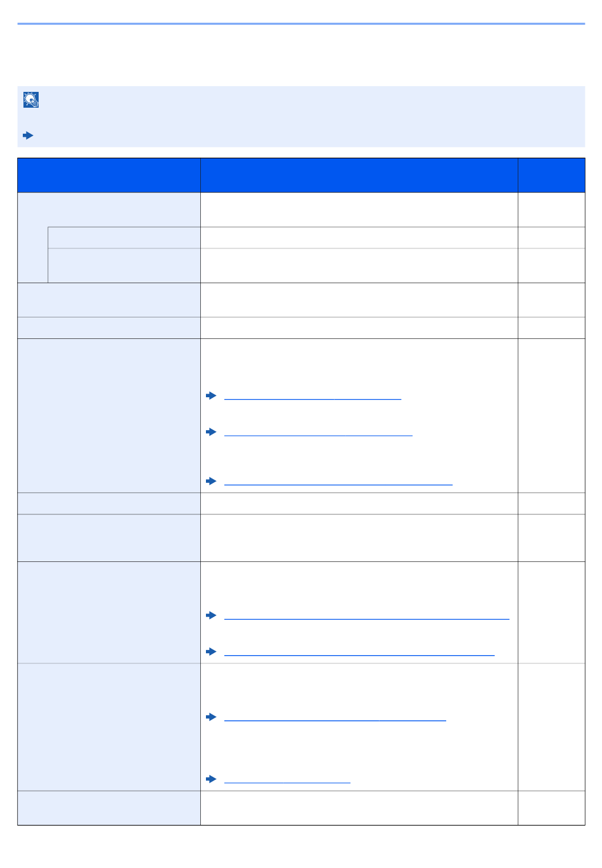602x868 pixels.
Task: Click the arrow beside the second underlined table link
Action: (212, 431)
